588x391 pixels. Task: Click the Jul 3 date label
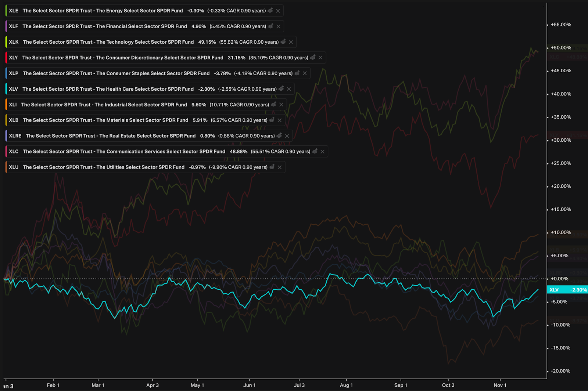[x=299, y=385]
